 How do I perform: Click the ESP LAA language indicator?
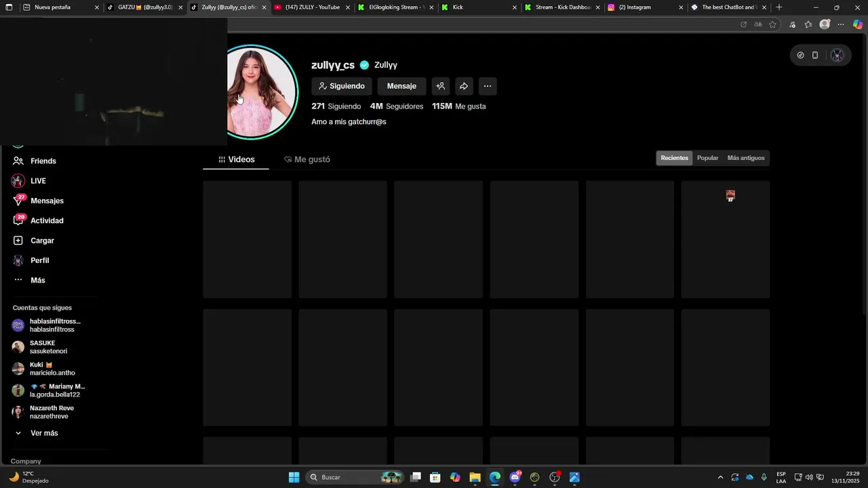781,477
